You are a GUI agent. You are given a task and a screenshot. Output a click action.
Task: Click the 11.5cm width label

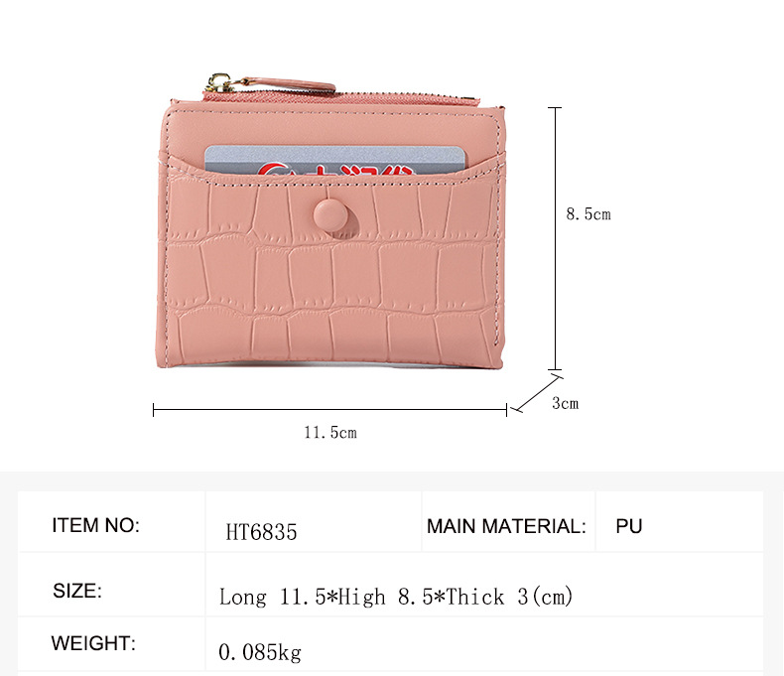[x=330, y=432]
